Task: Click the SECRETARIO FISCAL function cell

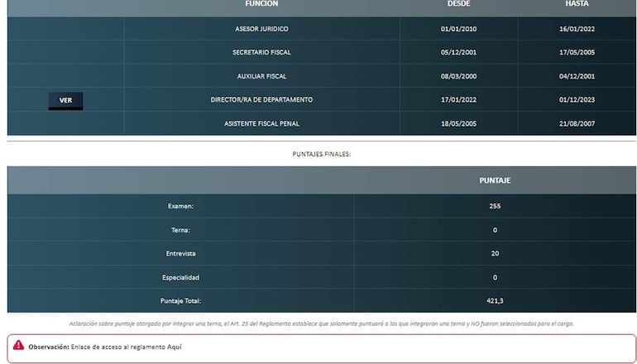Action: click(x=261, y=53)
